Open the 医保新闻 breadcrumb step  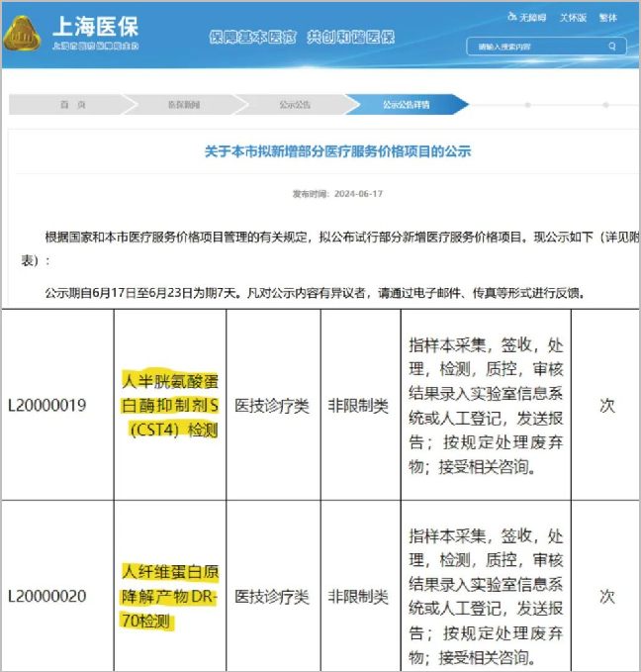tap(182, 104)
